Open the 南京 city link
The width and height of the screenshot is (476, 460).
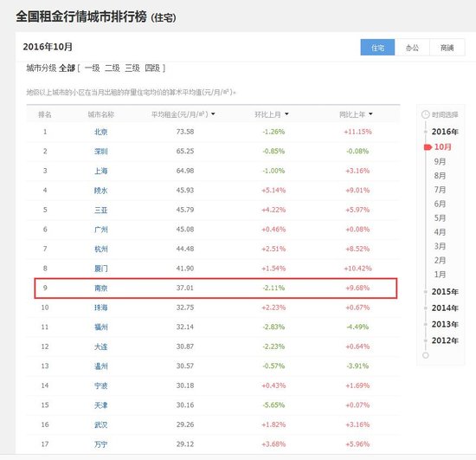[x=100, y=288]
